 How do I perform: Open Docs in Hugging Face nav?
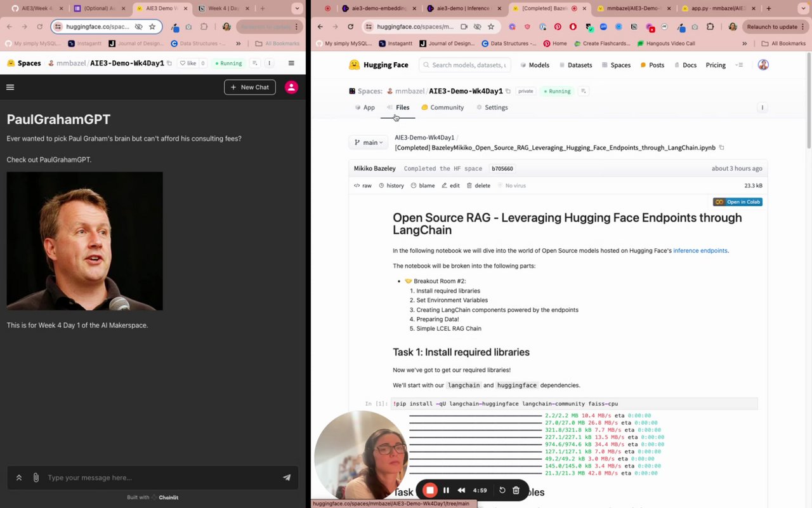click(685, 65)
